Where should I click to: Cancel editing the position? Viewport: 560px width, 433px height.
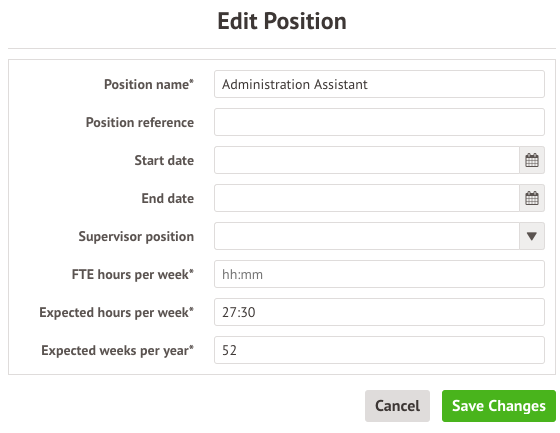pos(397,406)
